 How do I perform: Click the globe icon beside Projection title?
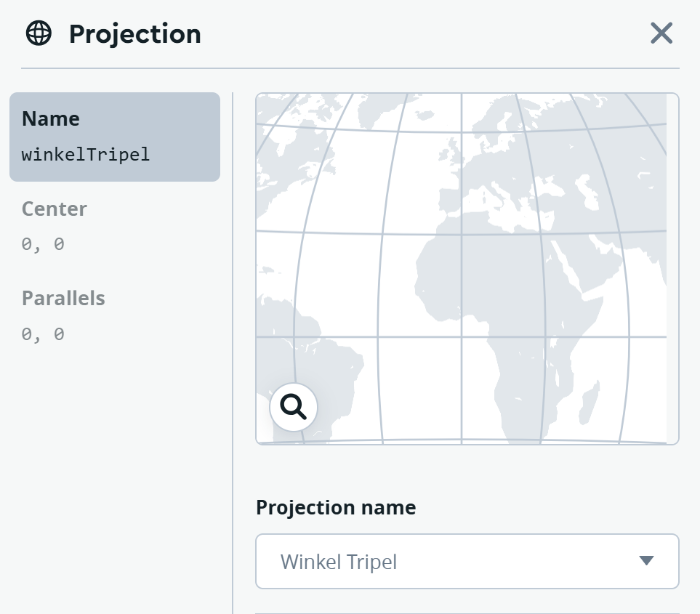pyautogui.click(x=38, y=33)
